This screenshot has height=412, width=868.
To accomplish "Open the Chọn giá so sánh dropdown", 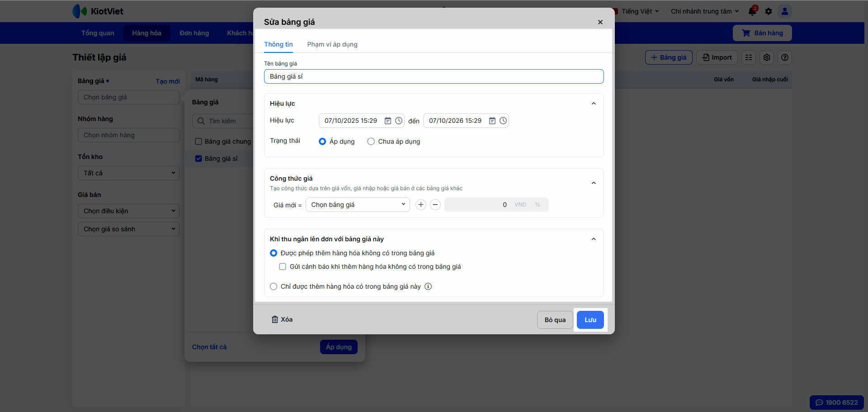I will coord(129,229).
